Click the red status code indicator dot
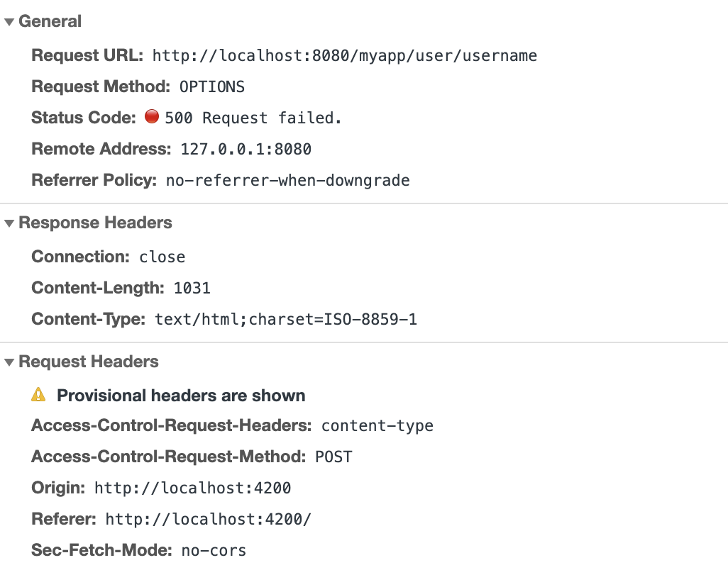Image resolution: width=728 pixels, height=570 pixels. tap(151, 117)
